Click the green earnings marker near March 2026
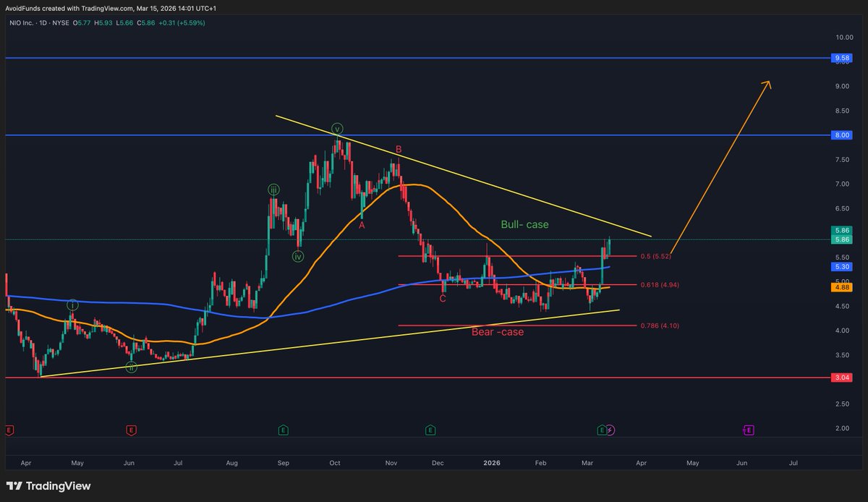Image resolution: width=868 pixels, height=502 pixels. [x=602, y=430]
